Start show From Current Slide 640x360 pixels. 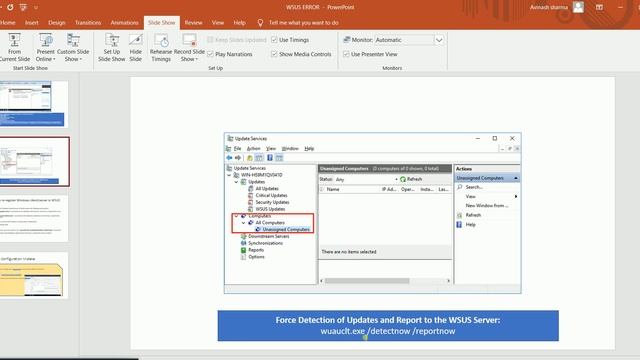(14, 48)
